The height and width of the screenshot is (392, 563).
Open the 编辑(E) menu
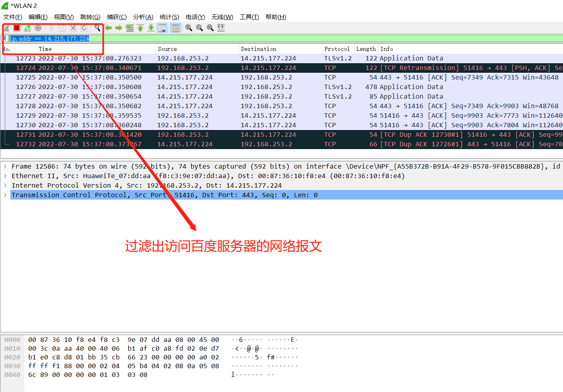[x=38, y=17]
